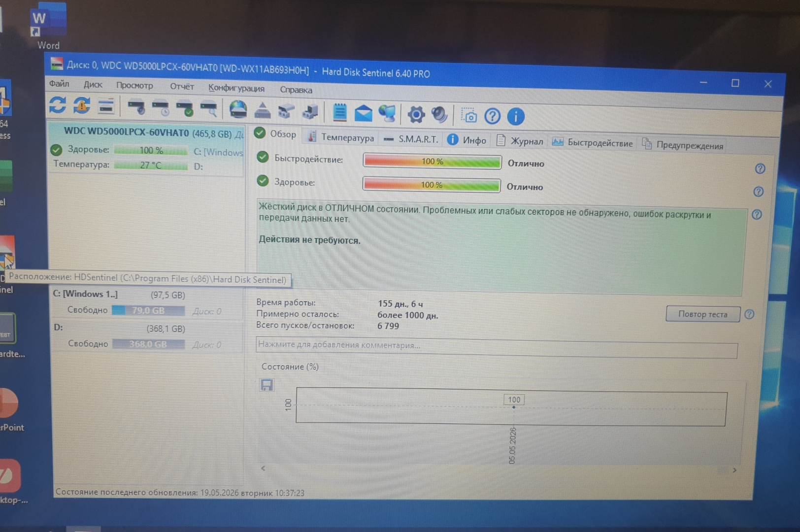Click the grey eject-shaped toolbar icon
The image size is (800, 532).
(263, 110)
